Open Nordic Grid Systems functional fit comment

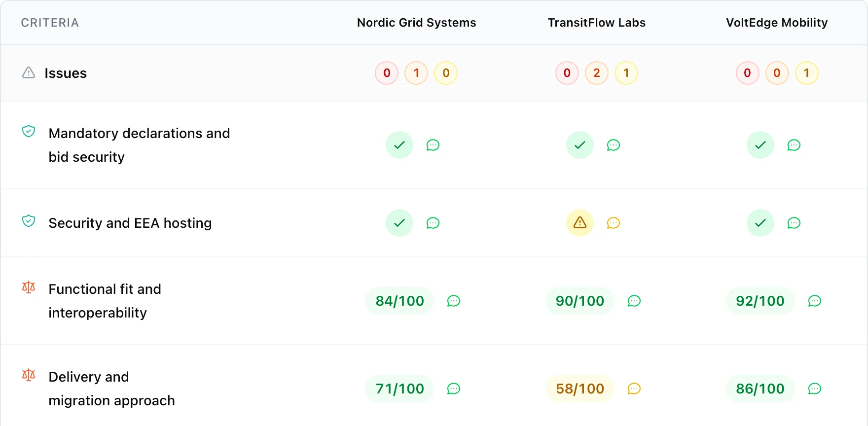pos(454,301)
